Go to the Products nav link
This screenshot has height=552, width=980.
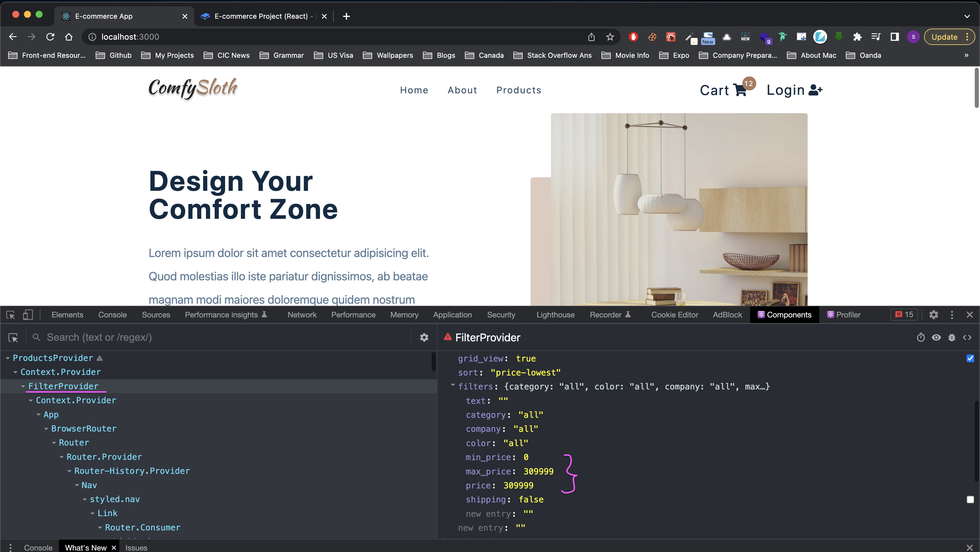pos(519,90)
